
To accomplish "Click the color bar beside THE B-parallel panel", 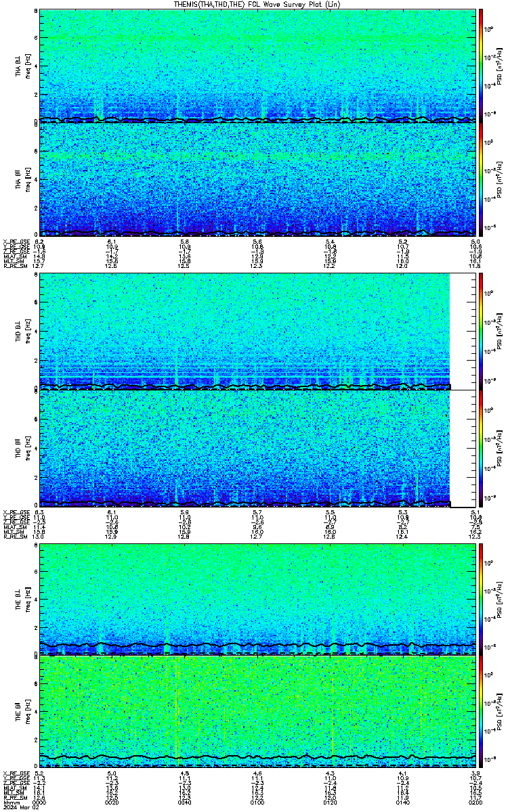I will tap(482, 711).
